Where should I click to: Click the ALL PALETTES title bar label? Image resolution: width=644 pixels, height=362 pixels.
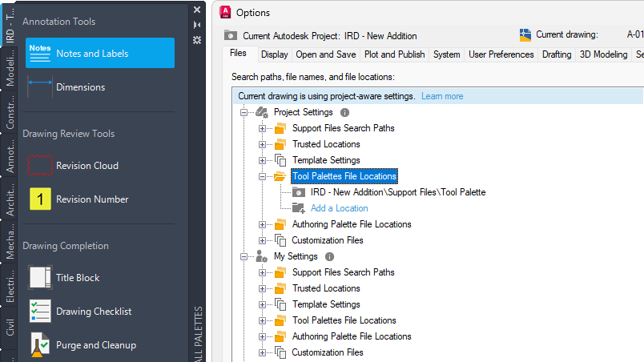tap(198, 333)
